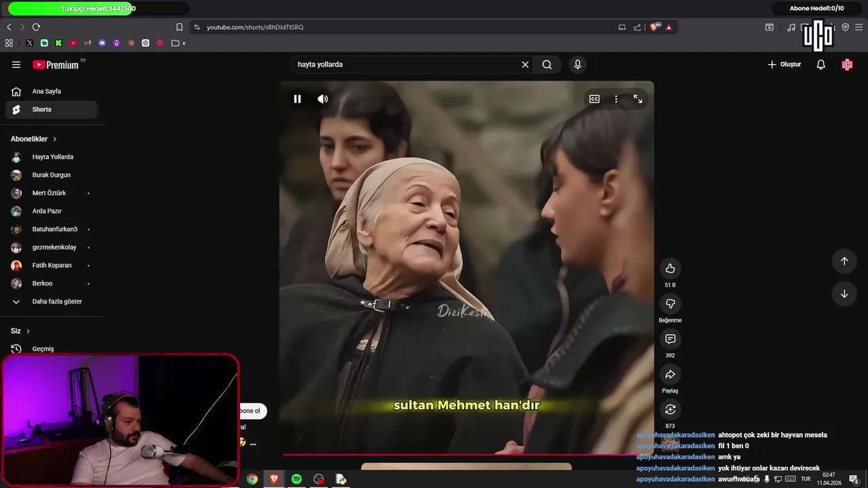Image resolution: width=868 pixels, height=488 pixels.
Task: Clear the search box with the X
Action: tap(525, 64)
